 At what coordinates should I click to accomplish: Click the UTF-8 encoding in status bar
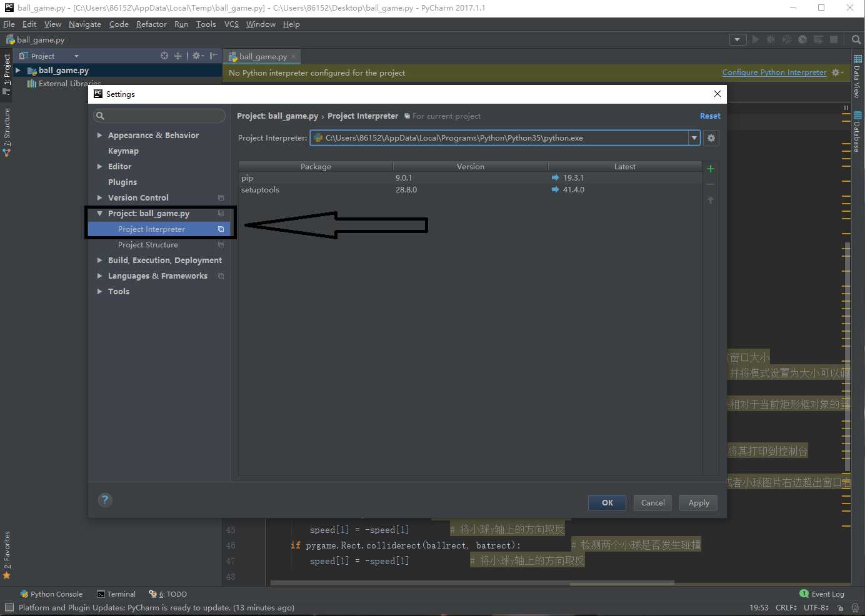pyautogui.click(x=816, y=608)
